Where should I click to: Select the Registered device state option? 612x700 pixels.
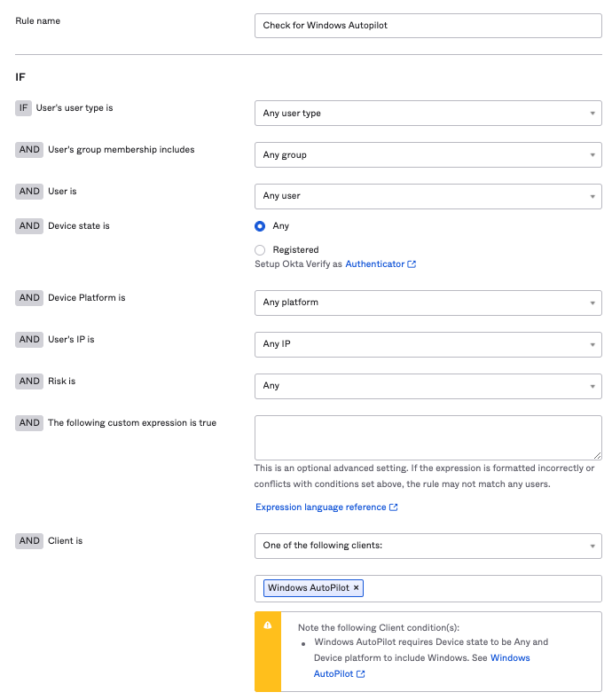260,250
